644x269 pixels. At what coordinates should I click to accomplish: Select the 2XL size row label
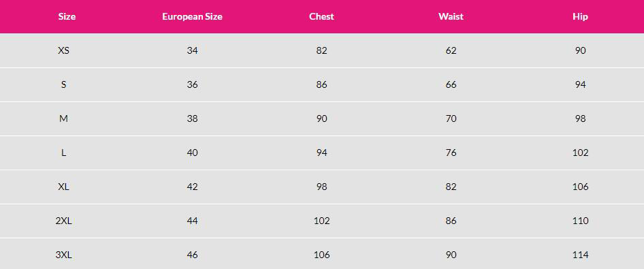(64, 221)
